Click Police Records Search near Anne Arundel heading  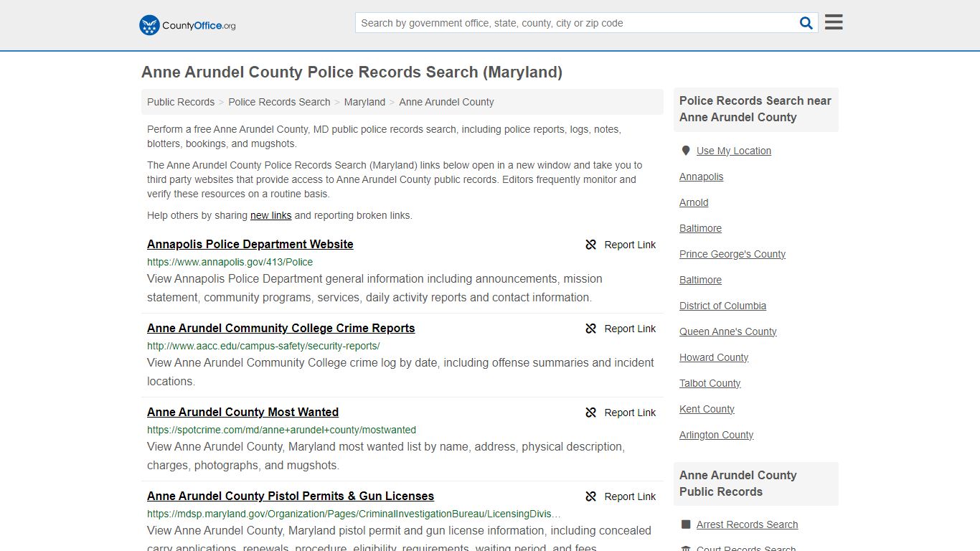pyautogui.click(x=755, y=109)
